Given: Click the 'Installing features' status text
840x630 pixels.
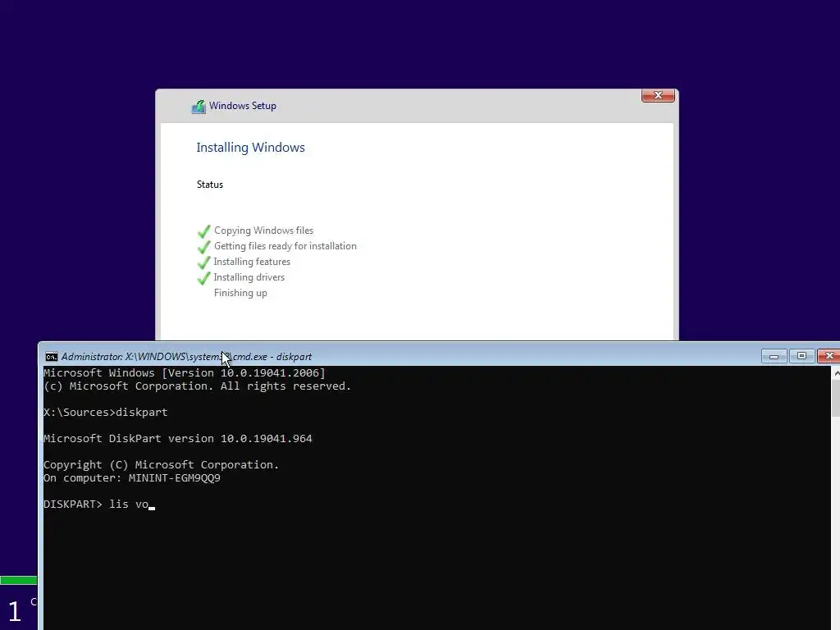Looking at the screenshot, I should tap(252, 262).
